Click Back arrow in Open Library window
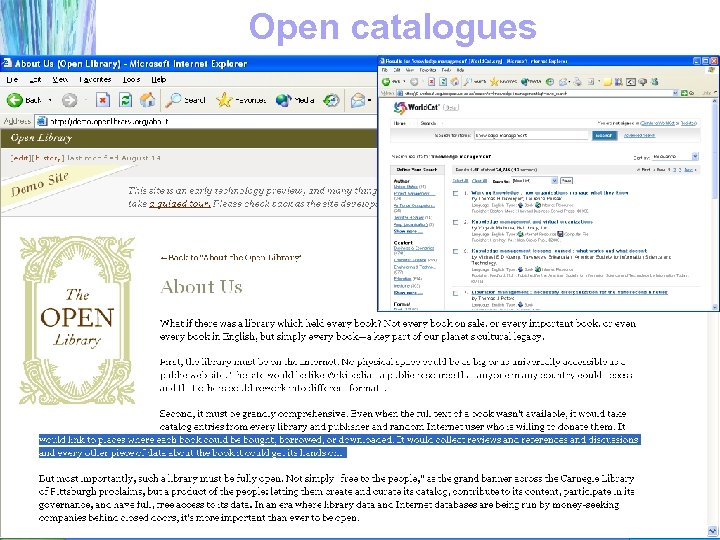The width and height of the screenshot is (720, 540). (15, 100)
